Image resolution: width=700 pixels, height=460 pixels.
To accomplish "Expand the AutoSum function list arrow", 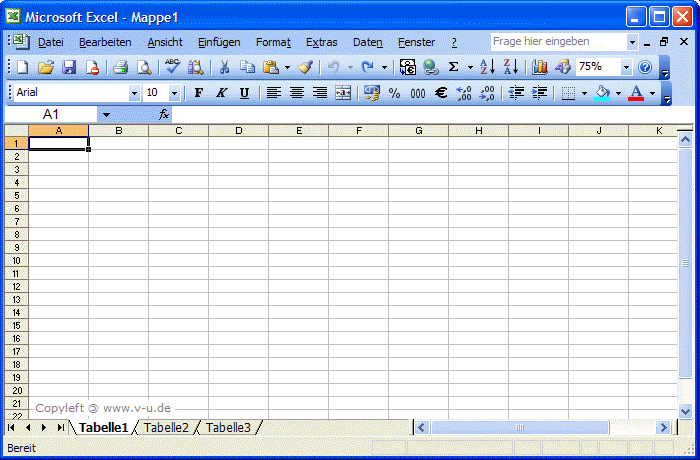I will coord(470,67).
